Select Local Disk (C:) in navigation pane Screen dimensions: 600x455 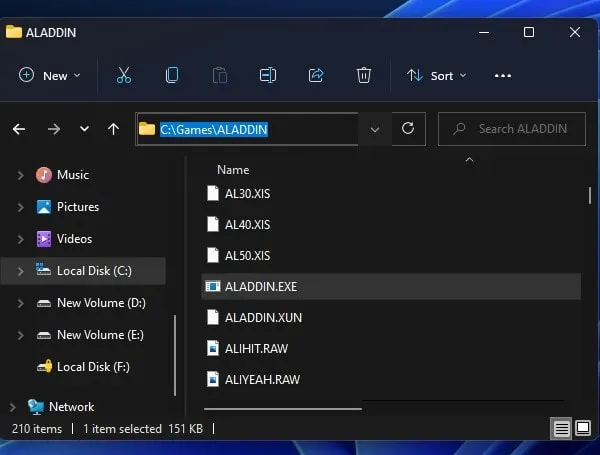[84, 271]
